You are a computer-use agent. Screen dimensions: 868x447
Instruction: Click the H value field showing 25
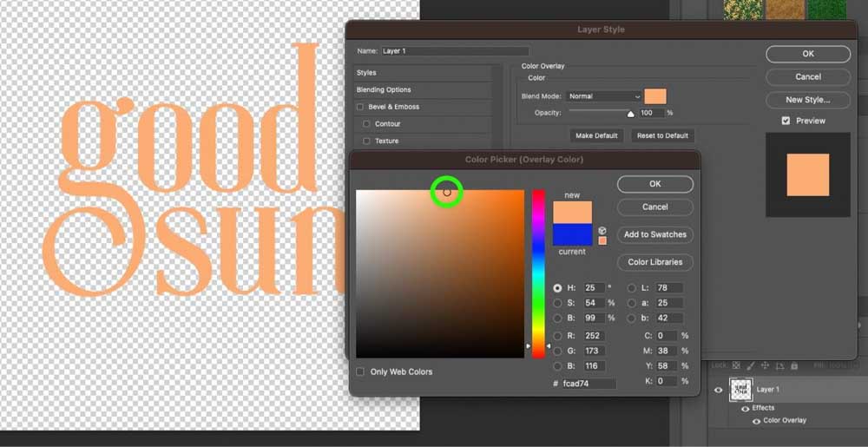click(x=595, y=288)
